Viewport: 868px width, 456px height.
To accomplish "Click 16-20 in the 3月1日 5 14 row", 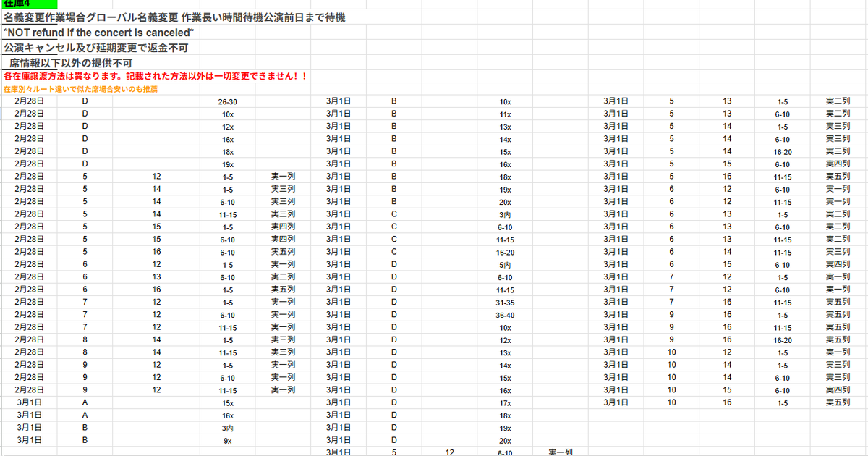I will 782,151.
